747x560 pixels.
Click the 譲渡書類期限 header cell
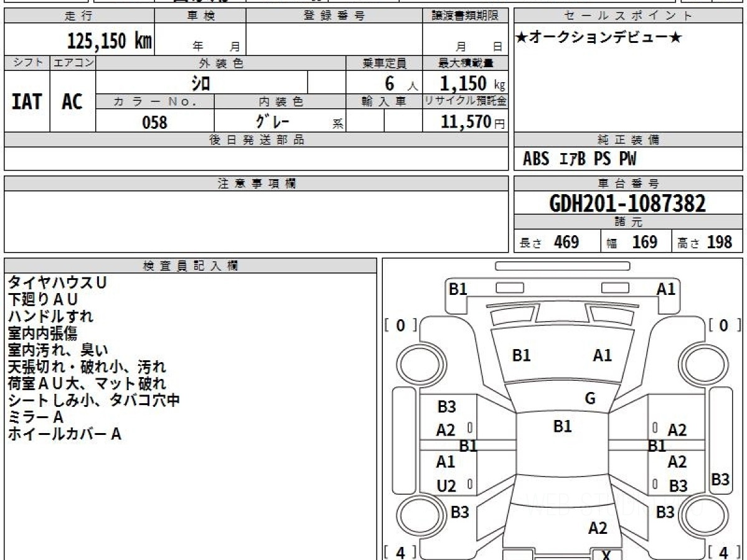tap(466, 16)
